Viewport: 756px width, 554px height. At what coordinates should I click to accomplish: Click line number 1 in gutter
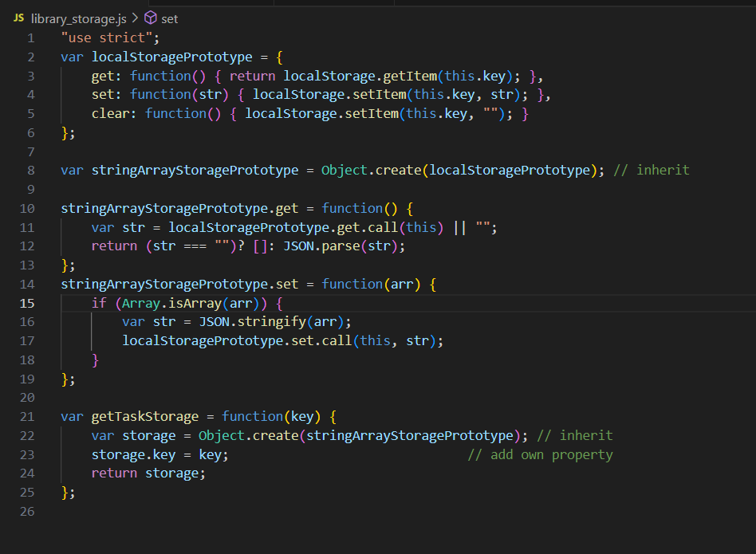click(x=31, y=38)
